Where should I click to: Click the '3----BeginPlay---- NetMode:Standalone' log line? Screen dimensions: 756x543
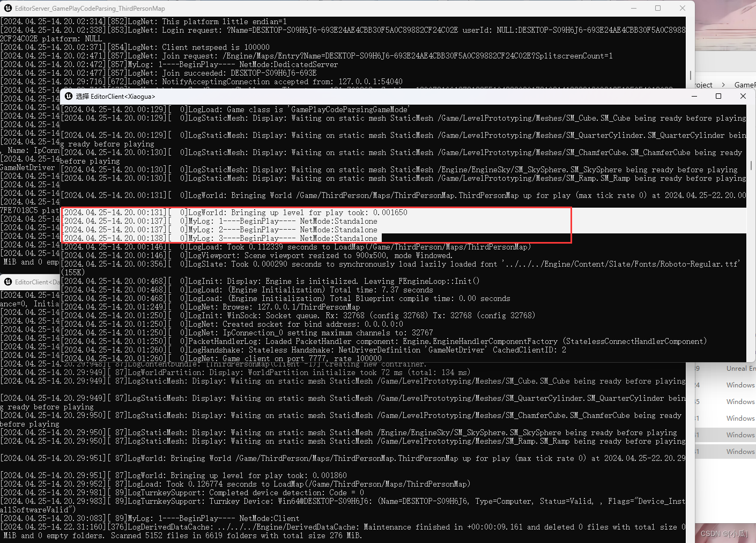point(220,238)
